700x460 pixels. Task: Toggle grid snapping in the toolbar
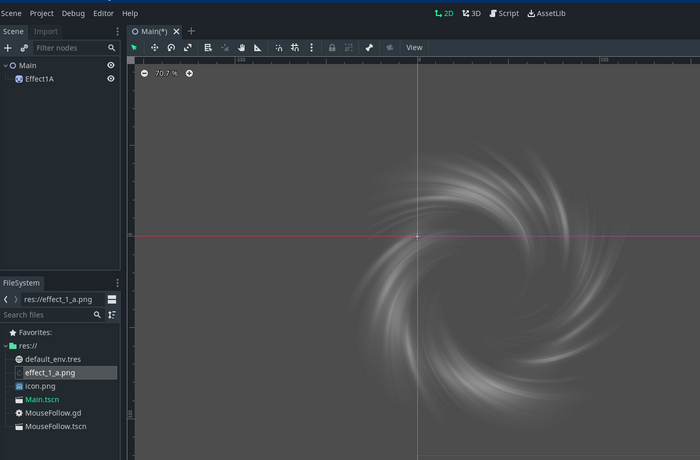coord(295,47)
